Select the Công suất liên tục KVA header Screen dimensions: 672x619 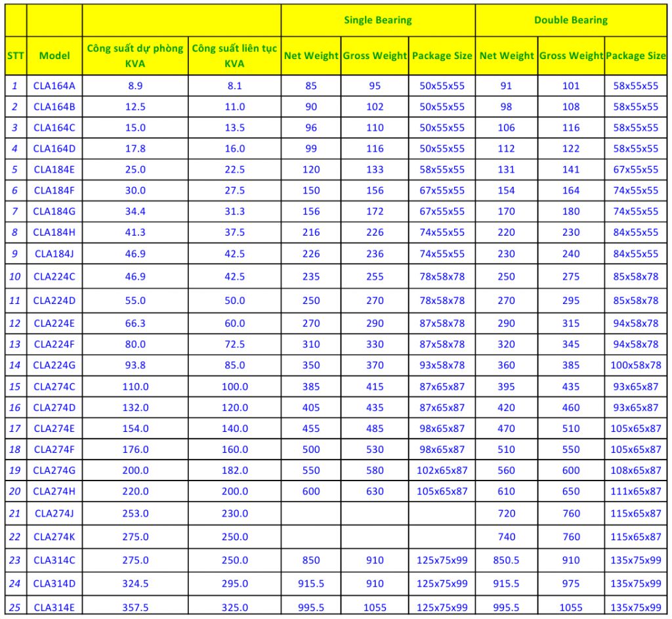point(234,56)
